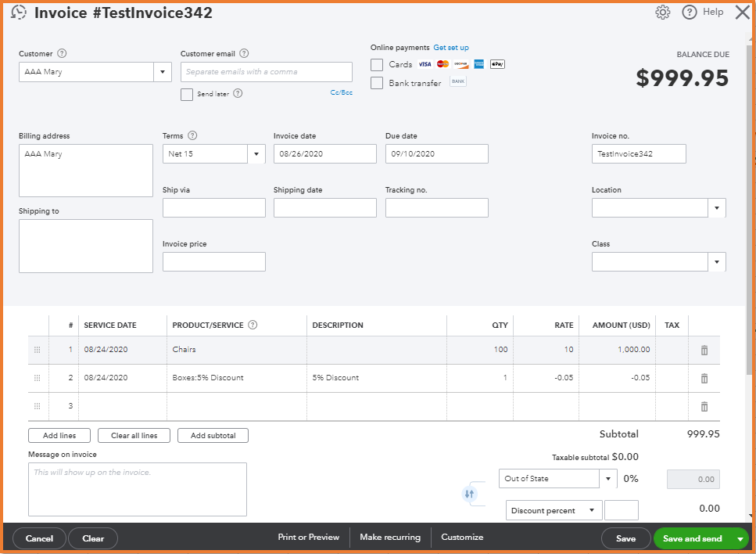
Task: Click the 1,000.00 amount cell
Action: click(x=617, y=350)
